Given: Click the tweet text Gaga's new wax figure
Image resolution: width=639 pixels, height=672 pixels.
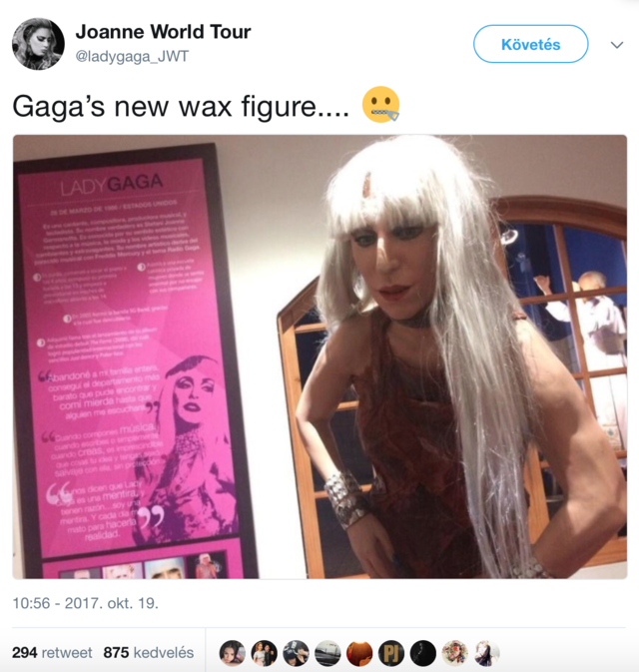Looking at the screenshot, I should [181, 106].
